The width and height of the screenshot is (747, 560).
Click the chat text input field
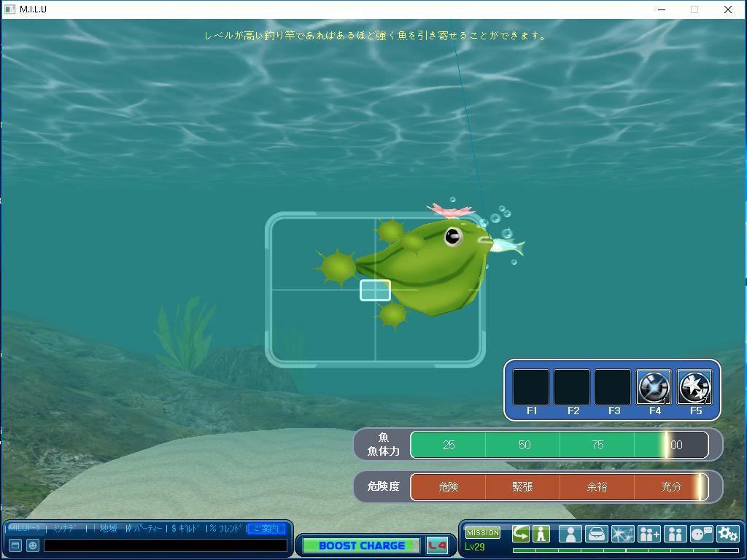tap(166, 545)
